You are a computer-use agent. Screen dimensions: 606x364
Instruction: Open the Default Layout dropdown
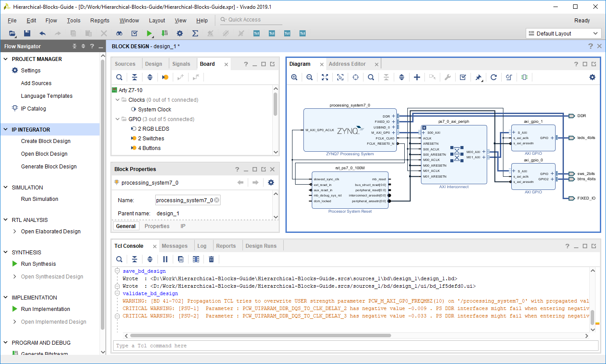563,34
